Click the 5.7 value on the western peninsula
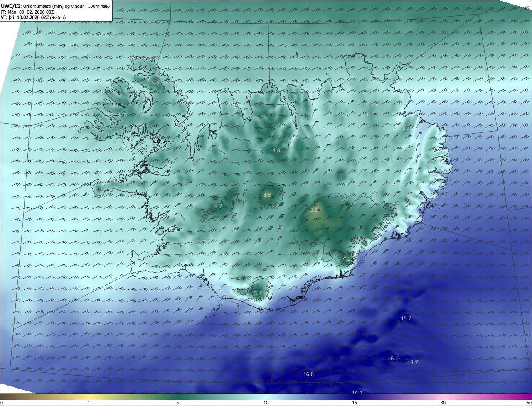This screenshot has width=532, height=406. [x=98, y=190]
